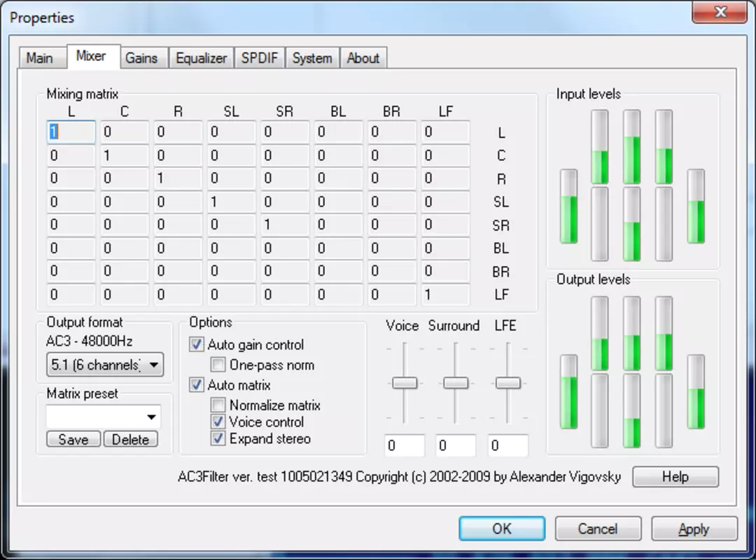Click the LFE gain slider handle
Viewport: 756px width, 560px height.
point(508,383)
